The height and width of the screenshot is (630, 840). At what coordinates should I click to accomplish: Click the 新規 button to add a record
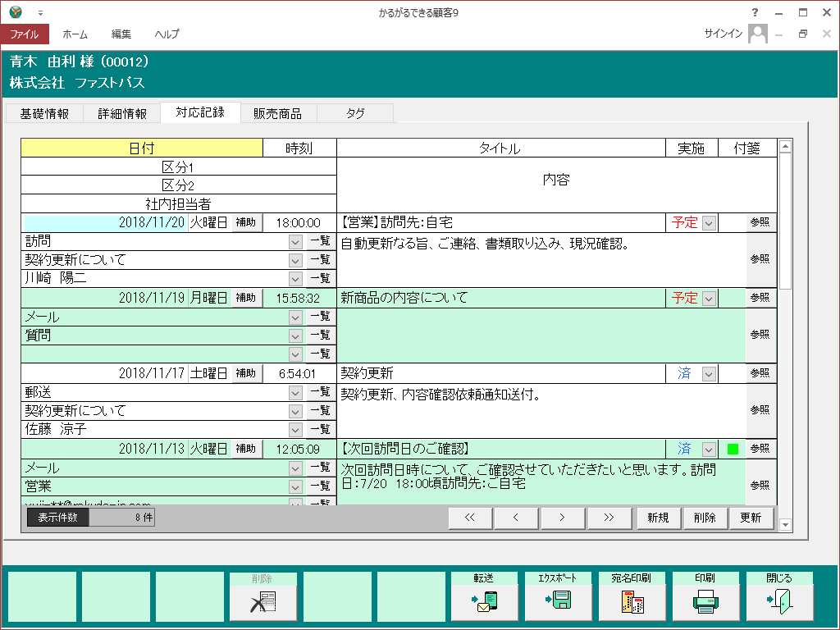(x=658, y=518)
